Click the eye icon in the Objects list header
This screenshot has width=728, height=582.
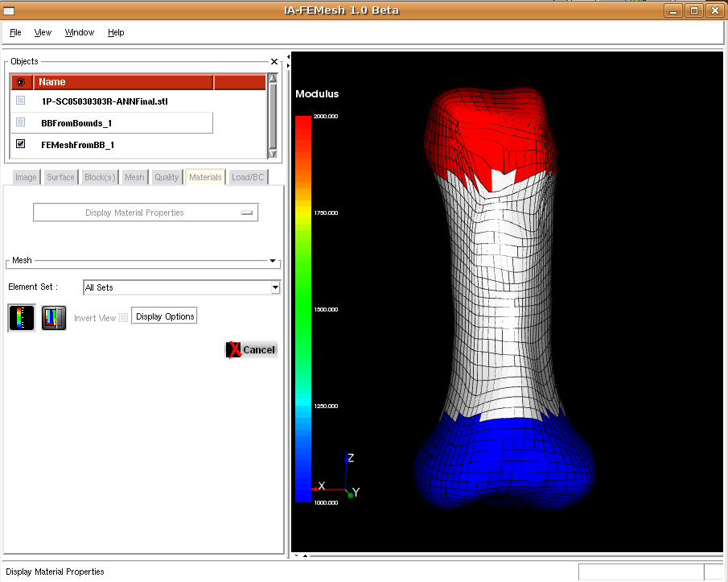pyautogui.click(x=21, y=82)
